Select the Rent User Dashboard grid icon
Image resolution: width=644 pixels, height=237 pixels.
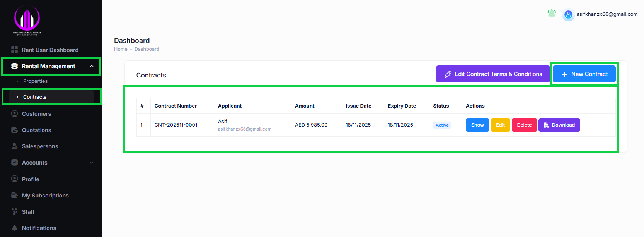[14, 50]
